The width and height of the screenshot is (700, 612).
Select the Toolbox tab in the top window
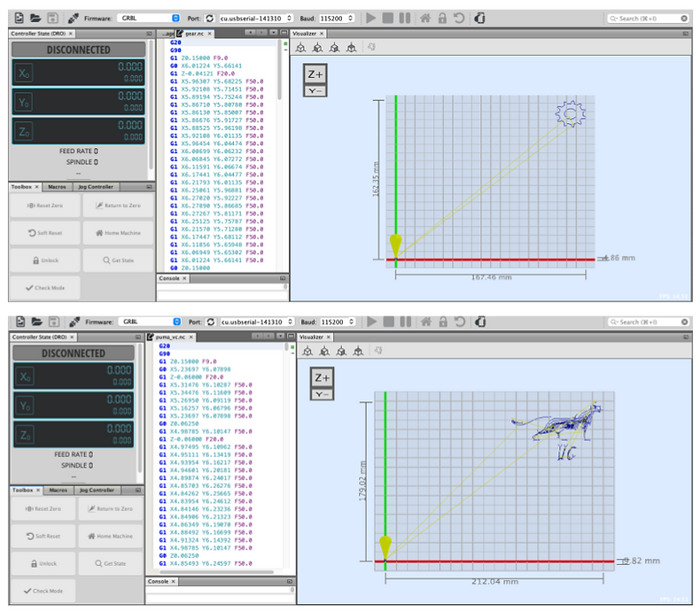26,187
